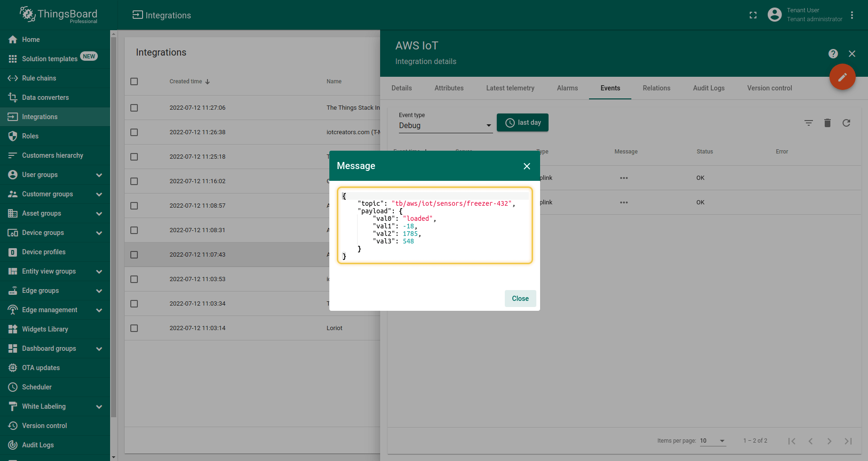The width and height of the screenshot is (868, 461).
Task: Click inside the JSON message content area
Action: 434,226
